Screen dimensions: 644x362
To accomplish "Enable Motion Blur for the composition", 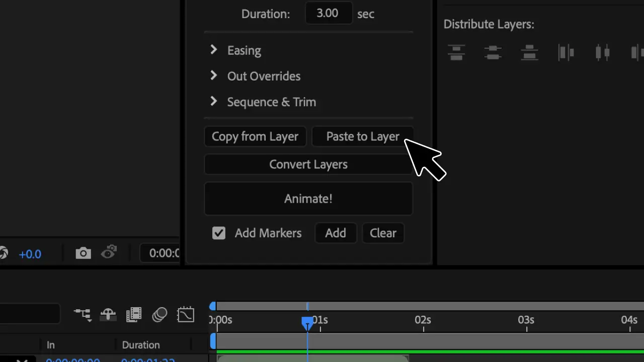I will pos(159,314).
